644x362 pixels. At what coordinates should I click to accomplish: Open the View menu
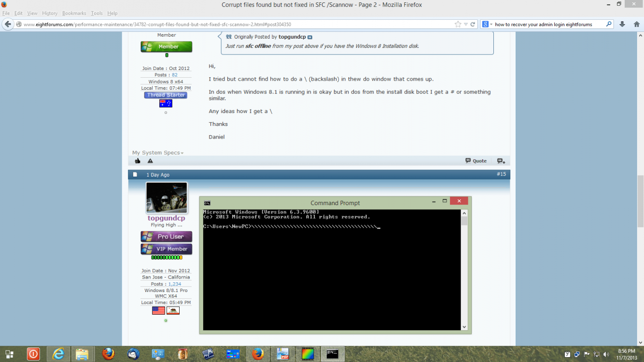click(x=32, y=13)
